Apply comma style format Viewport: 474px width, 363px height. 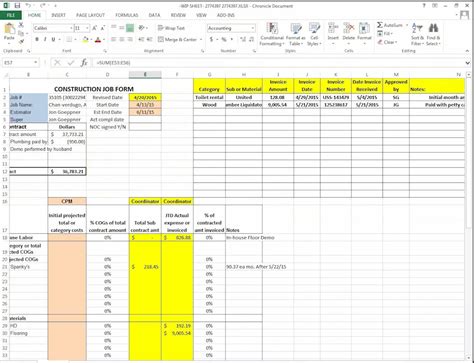click(x=232, y=40)
